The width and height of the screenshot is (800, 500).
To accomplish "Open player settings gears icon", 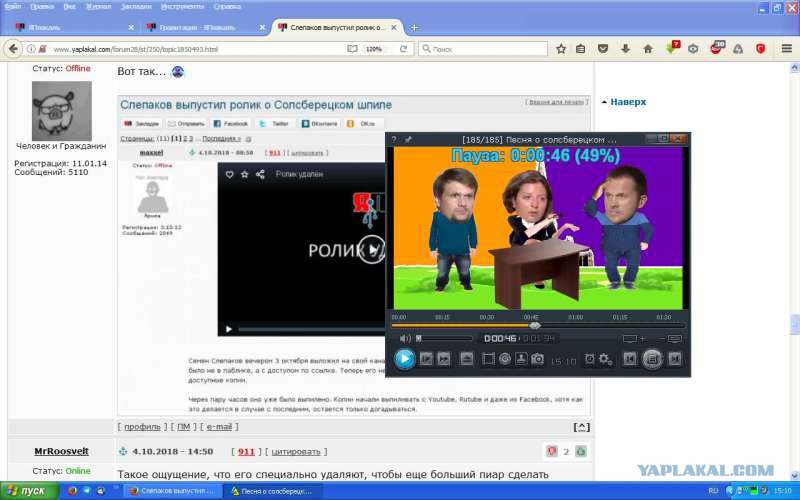I will pos(605,359).
